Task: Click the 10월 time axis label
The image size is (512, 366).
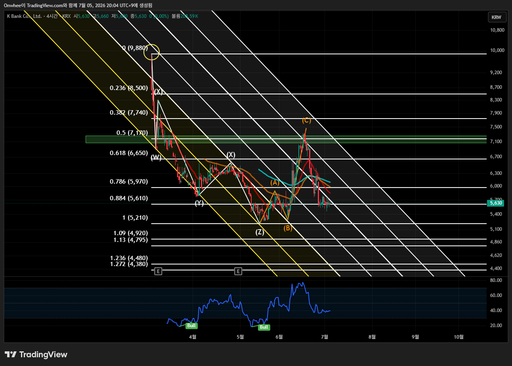Action: (x=459, y=337)
